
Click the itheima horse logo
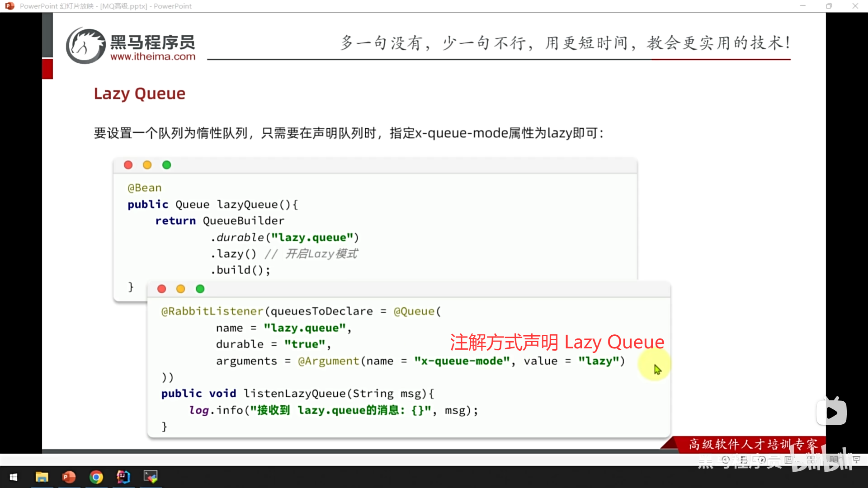(85, 45)
